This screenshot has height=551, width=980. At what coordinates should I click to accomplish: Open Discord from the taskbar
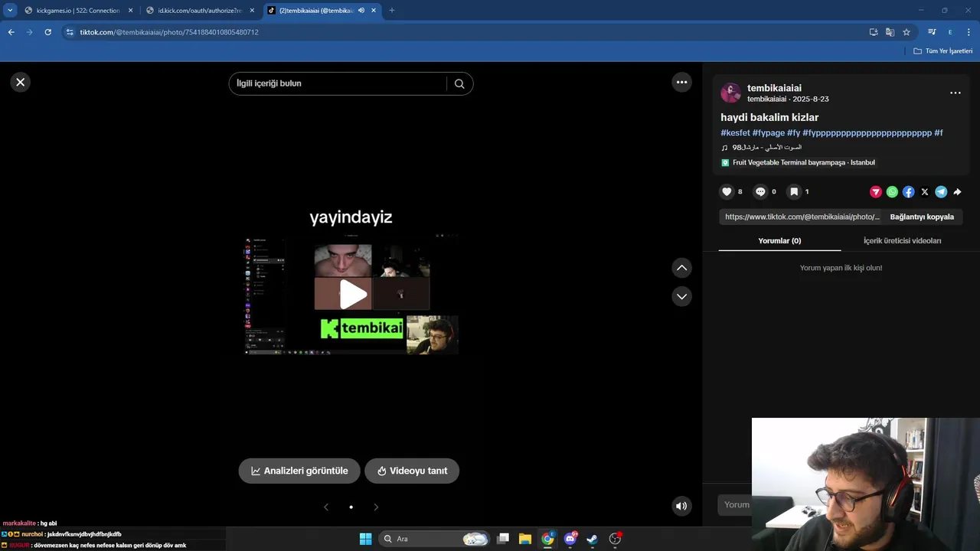pyautogui.click(x=570, y=539)
